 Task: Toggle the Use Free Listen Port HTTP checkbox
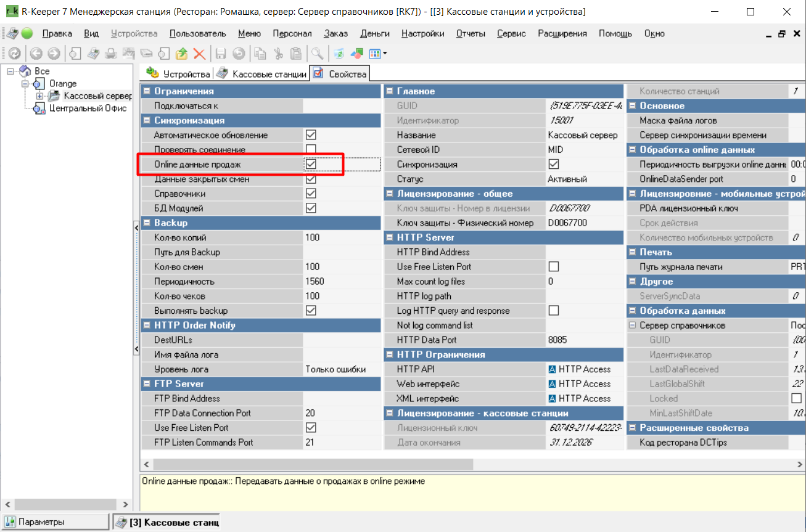coord(553,267)
